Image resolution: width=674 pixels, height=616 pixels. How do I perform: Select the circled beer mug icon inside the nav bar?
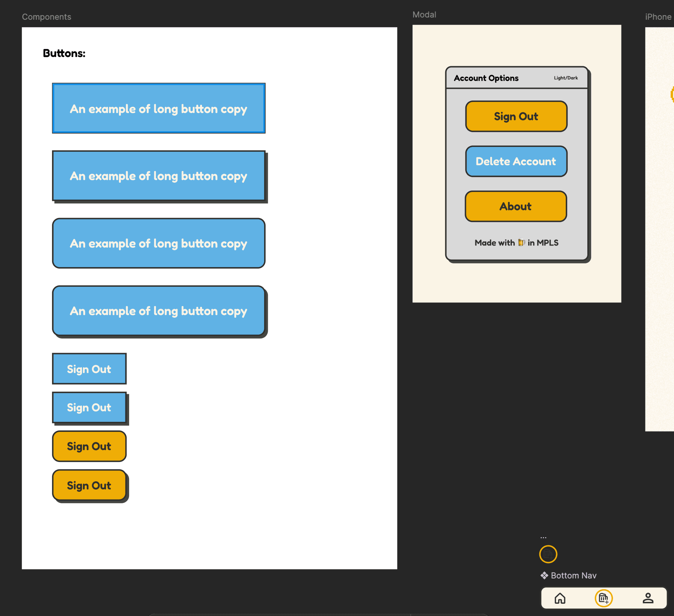click(603, 598)
